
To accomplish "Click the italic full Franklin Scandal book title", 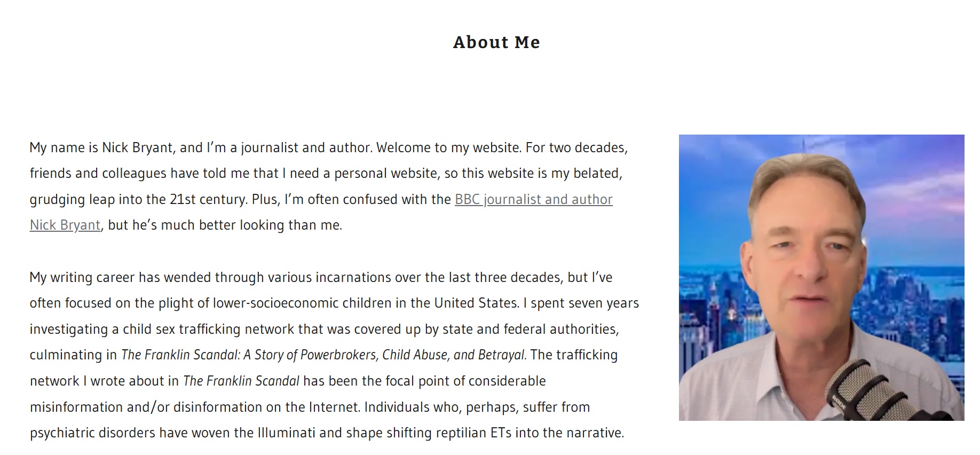I will point(324,355).
